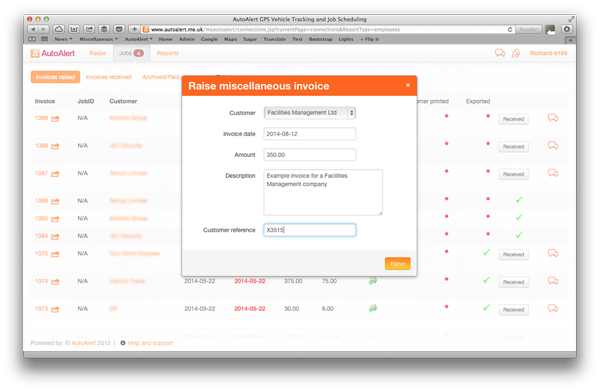Click the round extension icon far right
Image resolution: width=600 pixels, height=391 pixels.
click(x=567, y=29)
